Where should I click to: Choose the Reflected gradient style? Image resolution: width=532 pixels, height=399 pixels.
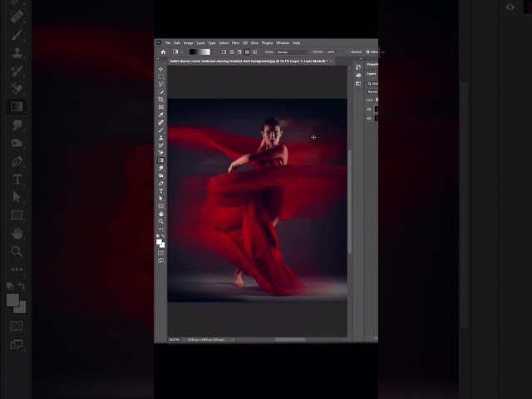click(247, 52)
